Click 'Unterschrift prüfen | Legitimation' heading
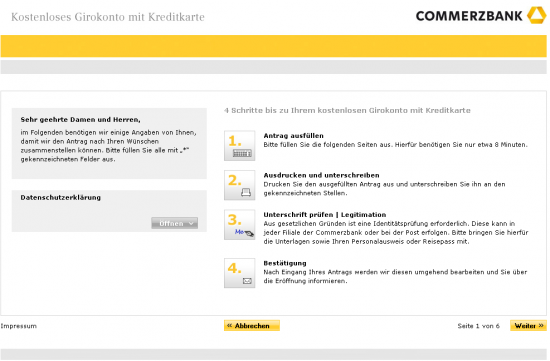This screenshot has height=361, width=550. click(x=325, y=215)
